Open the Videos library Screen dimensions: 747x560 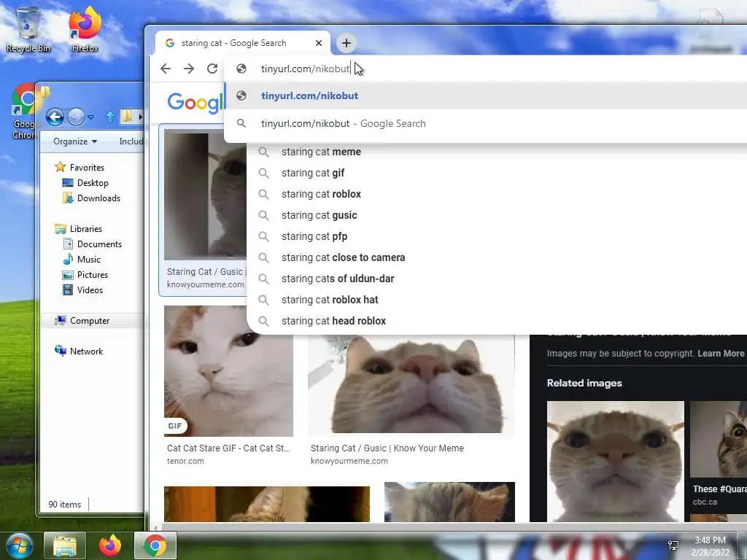pyautogui.click(x=83, y=290)
